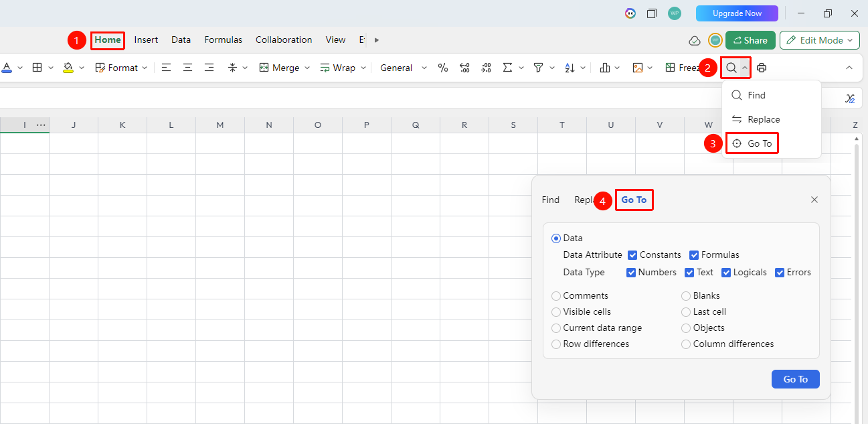
Task: Click the Upgrade Now button
Action: (737, 13)
